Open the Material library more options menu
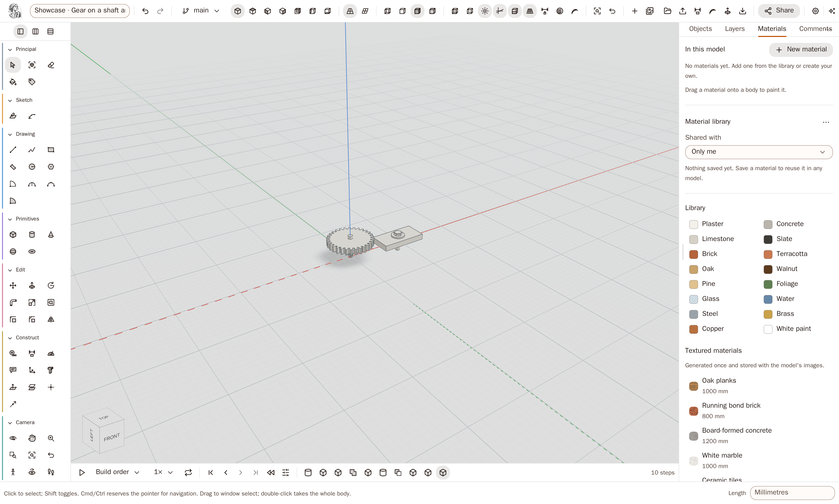Viewport: 839px width, 504px height. [x=826, y=122]
